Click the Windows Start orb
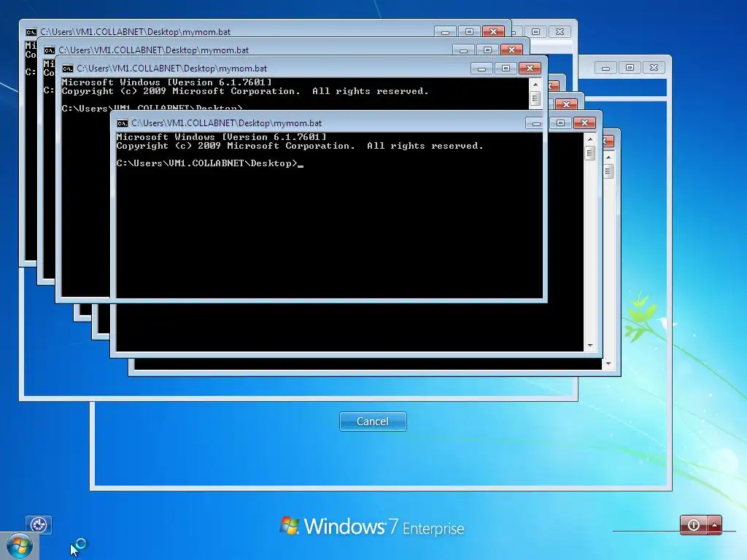 point(19,545)
